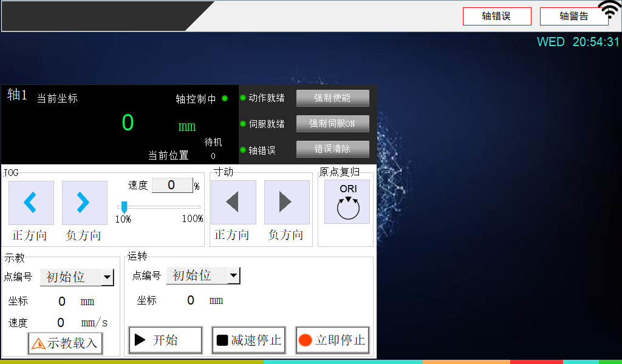The height and width of the screenshot is (364, 622).
Task: Open the 轴警告 axis warning tab
Action: point(573,16)
